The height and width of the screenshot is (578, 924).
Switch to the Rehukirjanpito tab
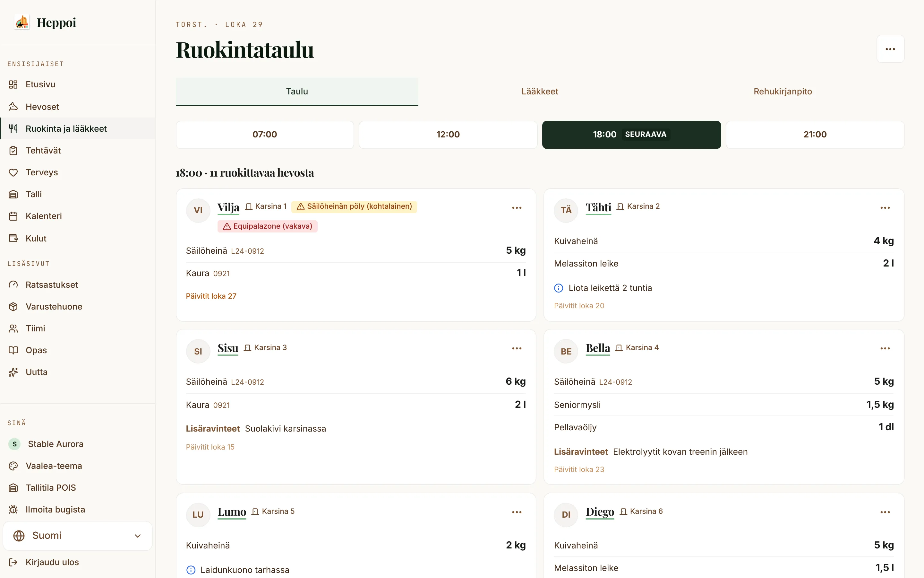click(x=783, y=92)
